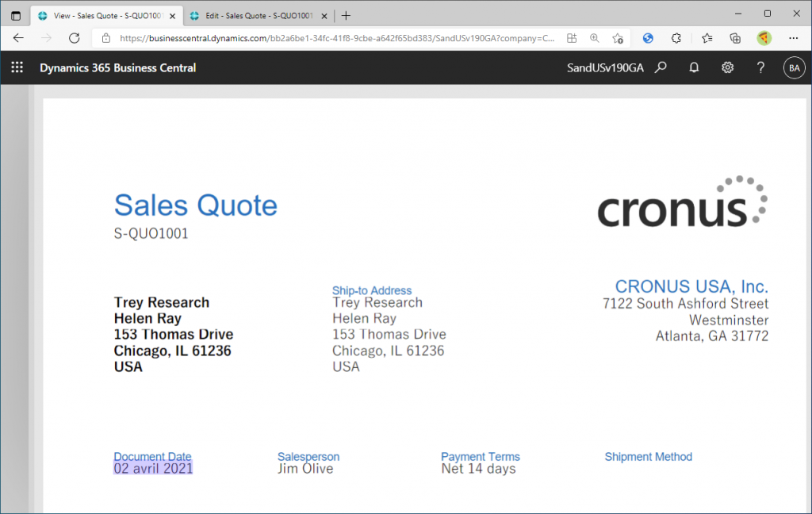This screenshot has height=514, width=812.
Task: Open the notifications bell
Action: (x=694, y=68)
